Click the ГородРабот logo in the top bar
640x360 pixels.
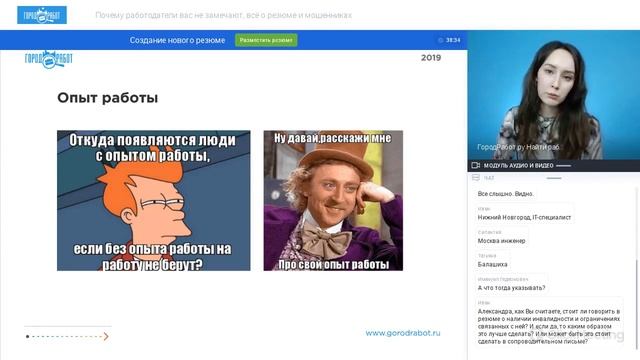point(42,15)
